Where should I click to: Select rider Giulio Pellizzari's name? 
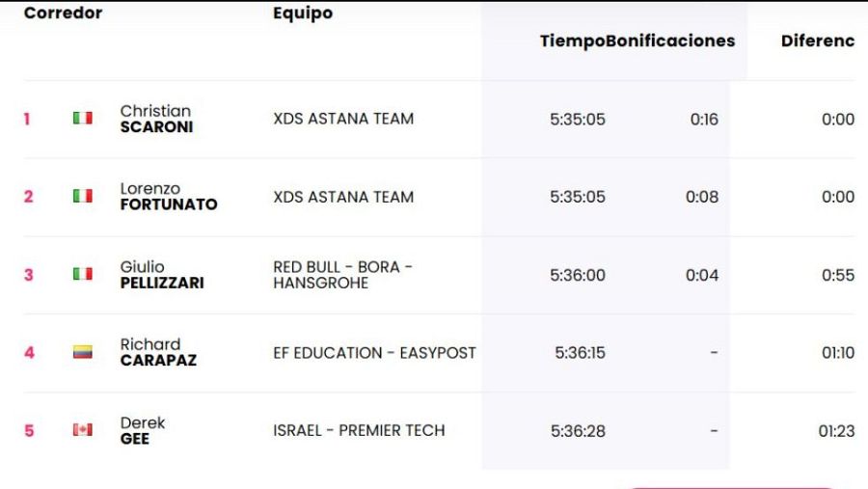[161, 274]
